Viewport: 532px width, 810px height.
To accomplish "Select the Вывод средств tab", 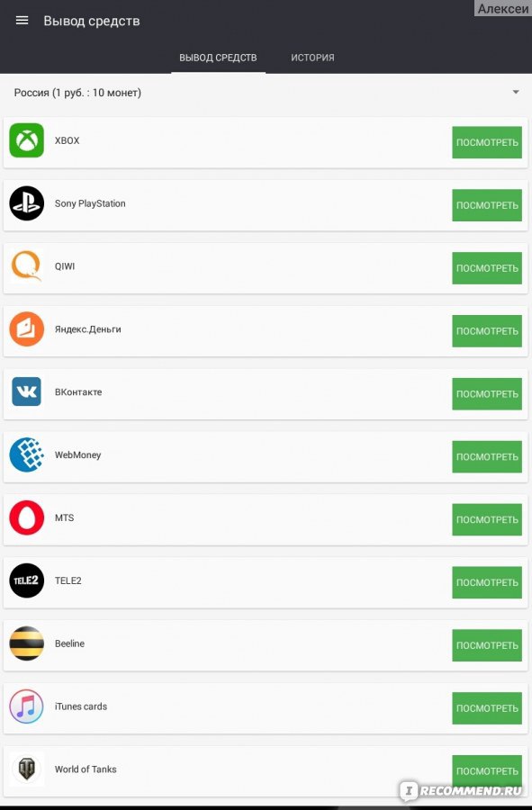I will 218,58.
